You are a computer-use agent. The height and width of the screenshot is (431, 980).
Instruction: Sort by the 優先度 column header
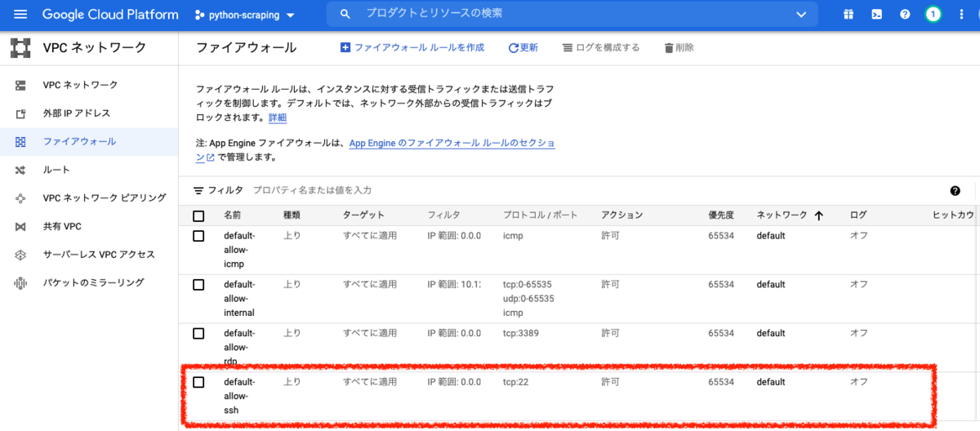pyautogui.click(x=721, y=215)
